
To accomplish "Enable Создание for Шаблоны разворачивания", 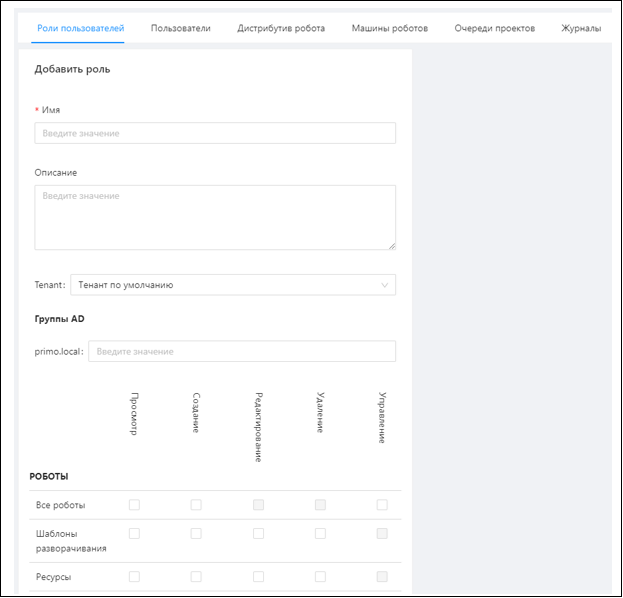I will (196, 533).
